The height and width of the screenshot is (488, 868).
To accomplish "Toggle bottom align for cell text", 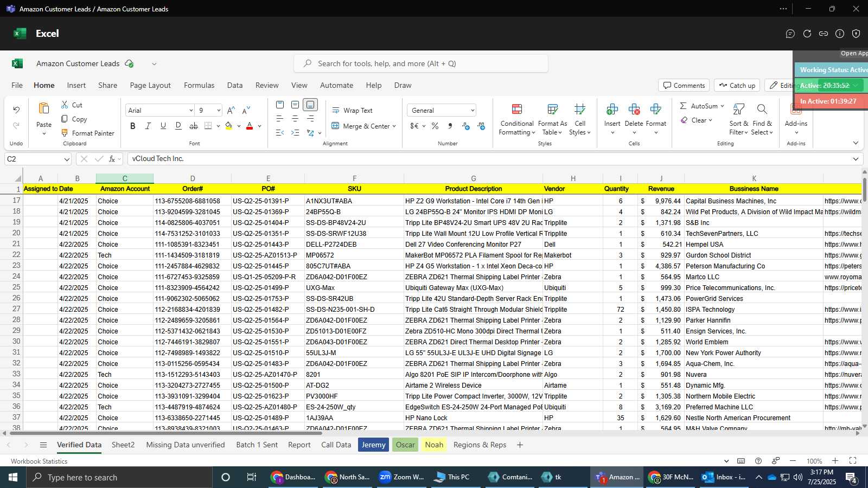I will pyautogui.click(x=310, y=105).
